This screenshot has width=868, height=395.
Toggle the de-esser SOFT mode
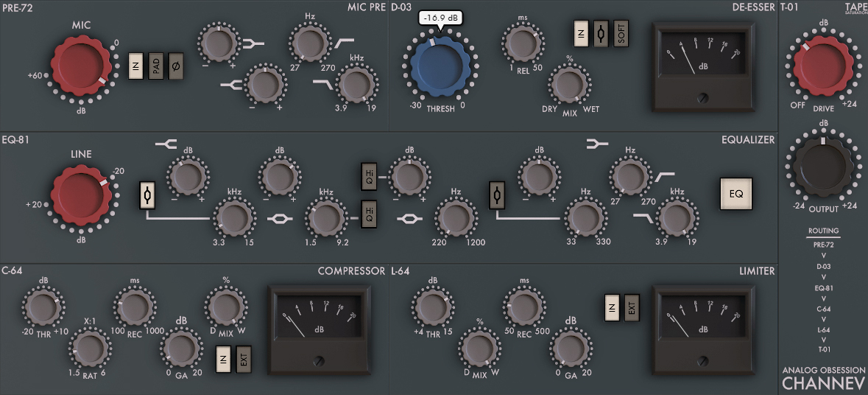click(x=622, y=34)
